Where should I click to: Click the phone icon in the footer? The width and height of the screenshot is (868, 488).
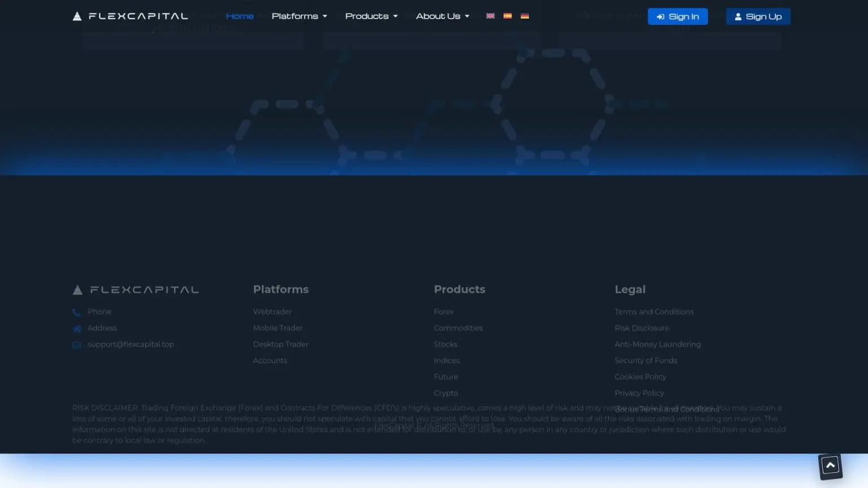tap(77, 312)
